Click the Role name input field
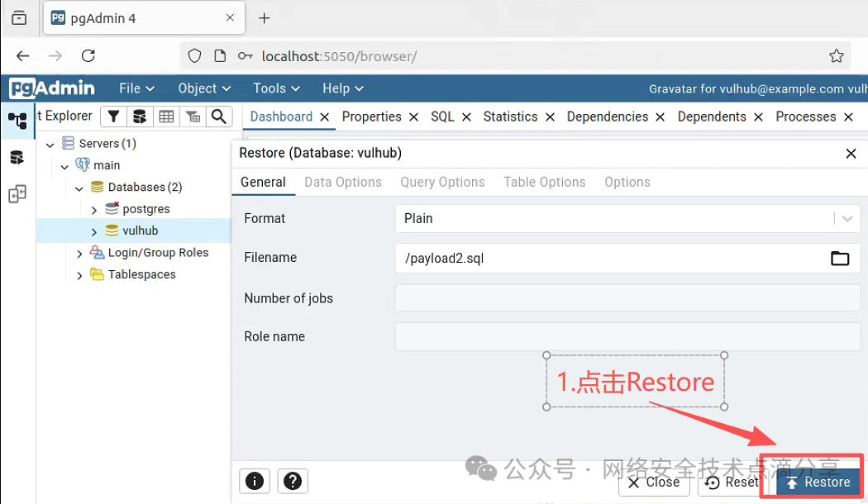 627,336
